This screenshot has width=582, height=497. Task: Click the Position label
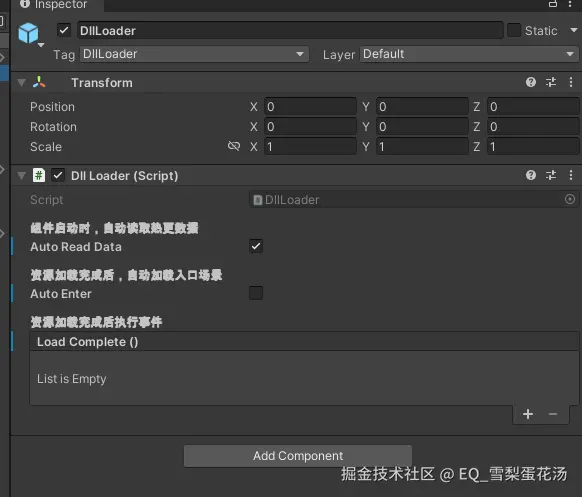click(52, 107)
